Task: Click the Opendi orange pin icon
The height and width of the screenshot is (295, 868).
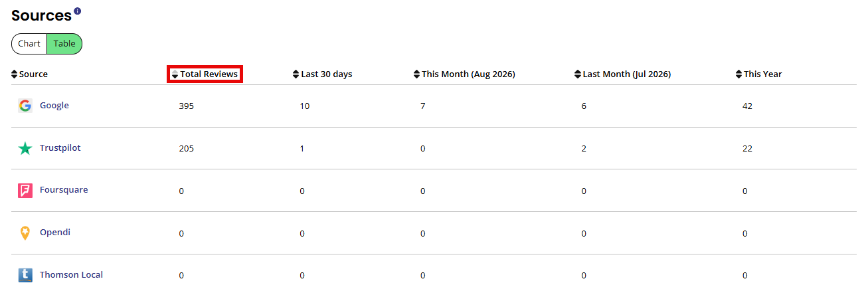Action: 25,233
